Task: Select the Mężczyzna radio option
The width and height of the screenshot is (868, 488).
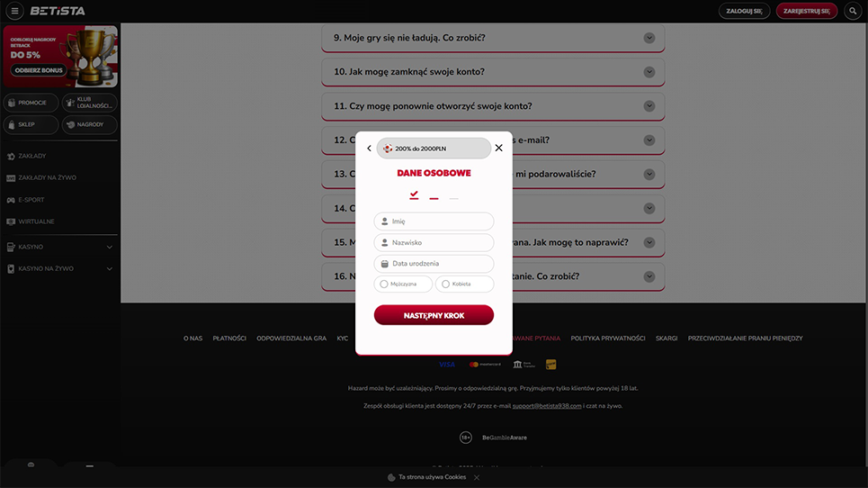Action: tap(384, 285)
